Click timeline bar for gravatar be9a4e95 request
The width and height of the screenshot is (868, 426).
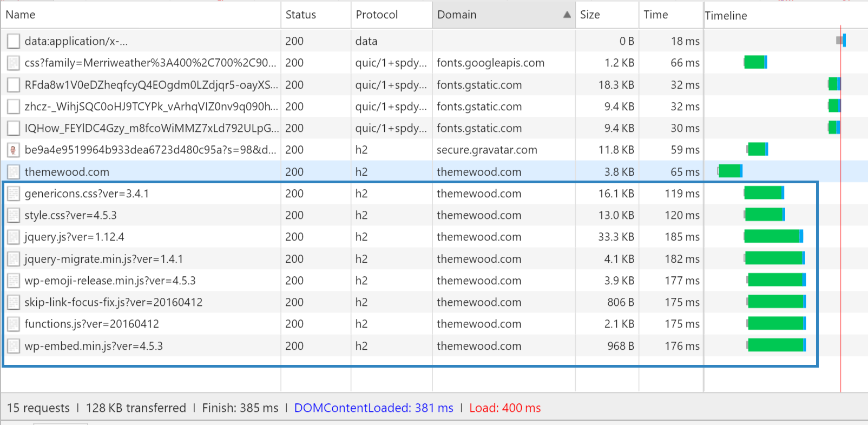(758, 149)
